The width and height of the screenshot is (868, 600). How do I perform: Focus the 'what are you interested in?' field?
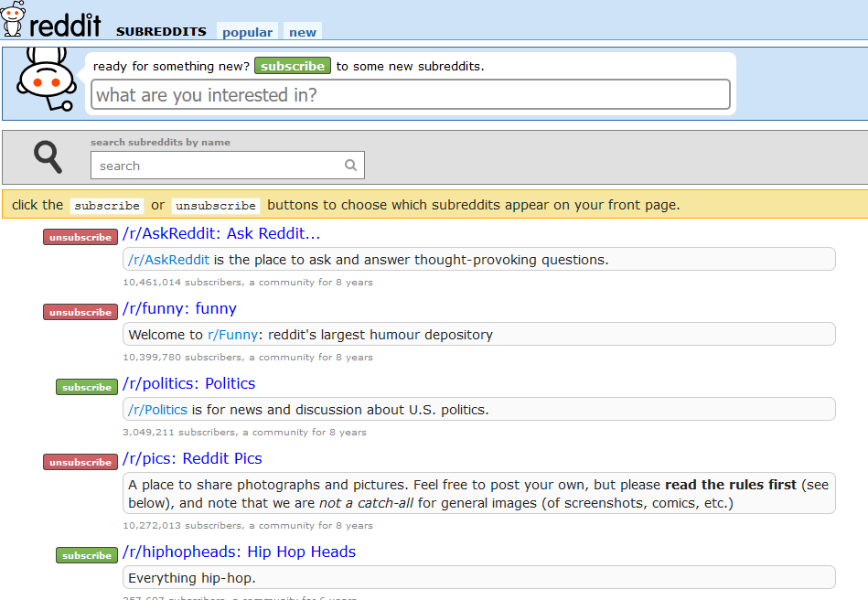[410, 94]
